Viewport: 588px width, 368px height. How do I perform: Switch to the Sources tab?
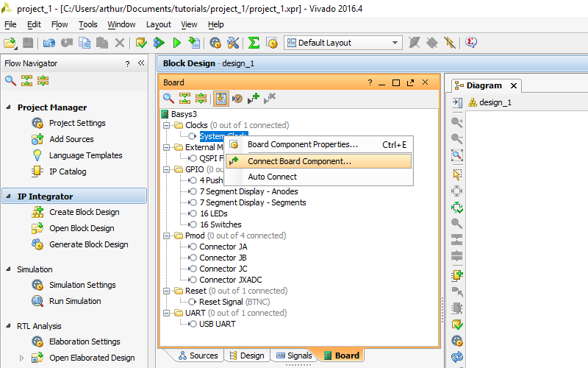[198, 355]
